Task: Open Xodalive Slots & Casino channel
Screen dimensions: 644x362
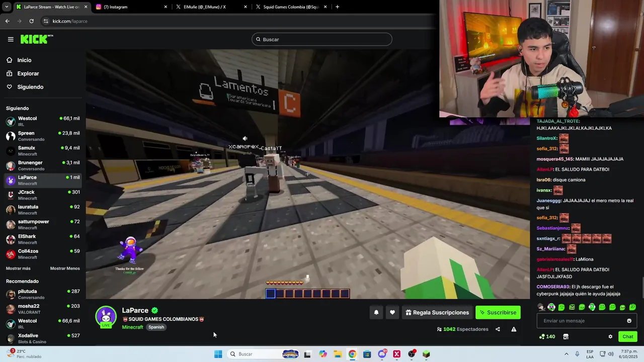Action: tap(43, 338)
